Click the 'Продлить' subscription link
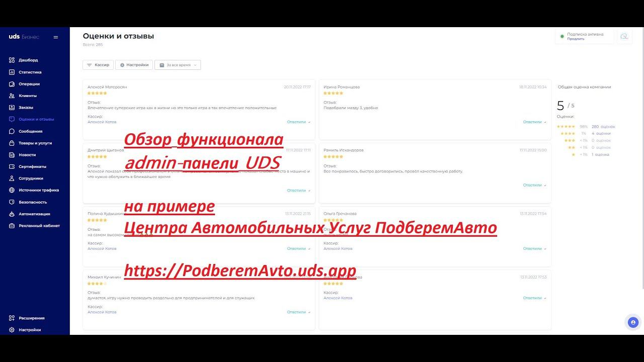The height and width of the screenshot is (362, 644). pyautogui.click(x=576, y=39)
